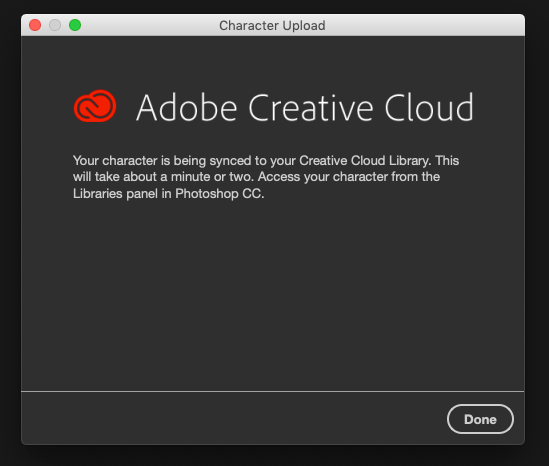Image resolution: width=549 pixels, height=466 pixels.
Task: Click the green zoom window button
Action: tap(75, 25)
